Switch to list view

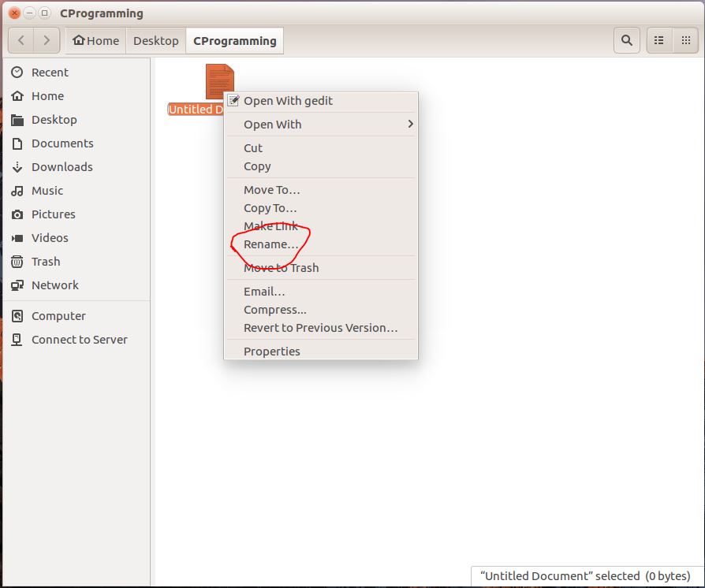659,40
